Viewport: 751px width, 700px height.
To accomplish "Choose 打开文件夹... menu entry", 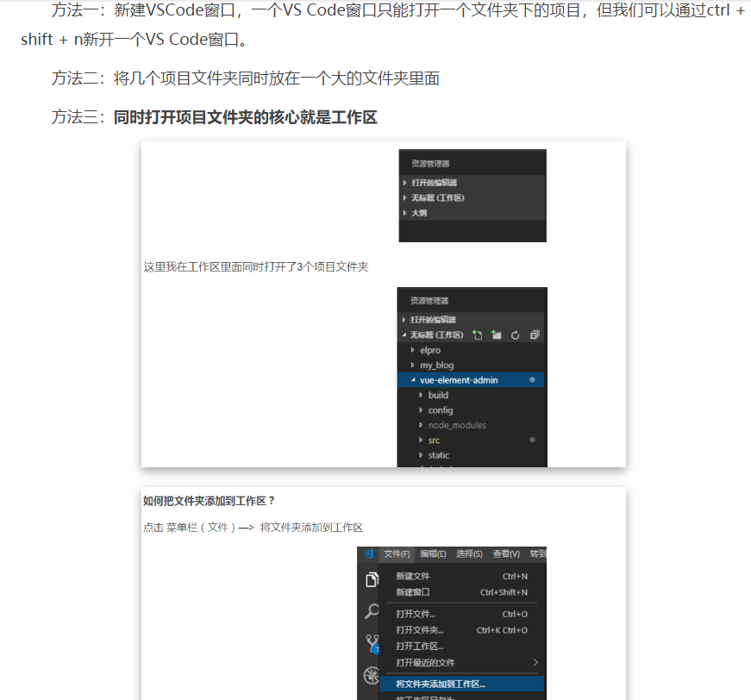I will 461,630.
